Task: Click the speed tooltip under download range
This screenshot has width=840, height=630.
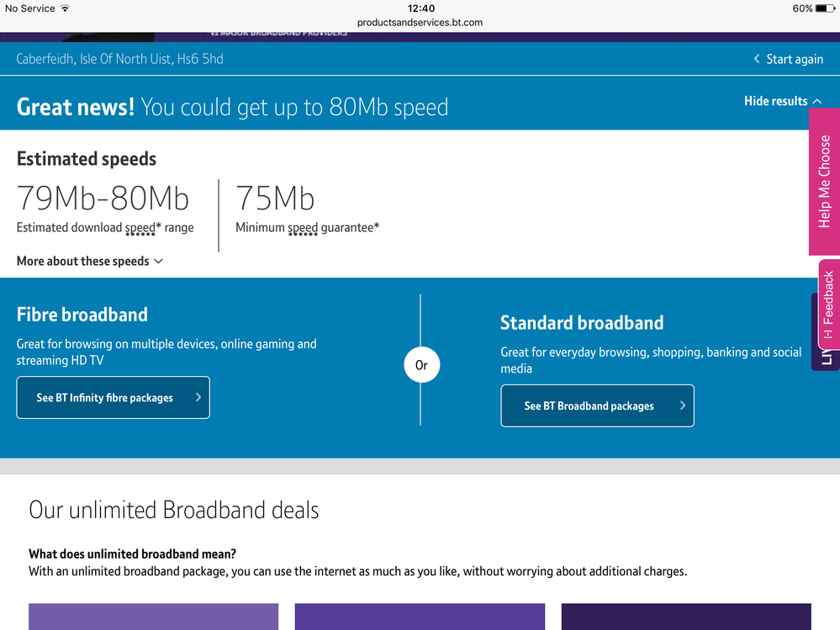Action: point(140,228)
